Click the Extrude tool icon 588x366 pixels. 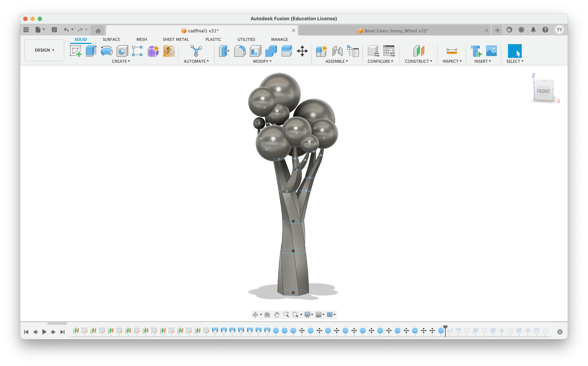[91, 51]
